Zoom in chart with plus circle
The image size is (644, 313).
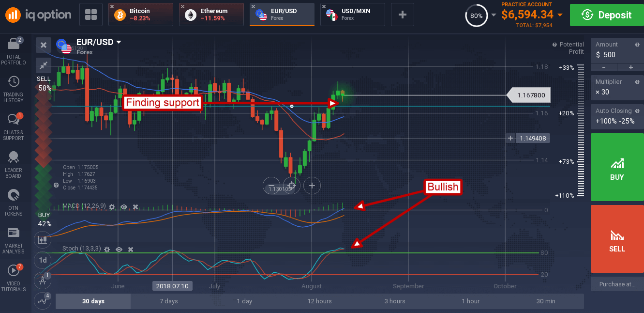click(312, 186)
